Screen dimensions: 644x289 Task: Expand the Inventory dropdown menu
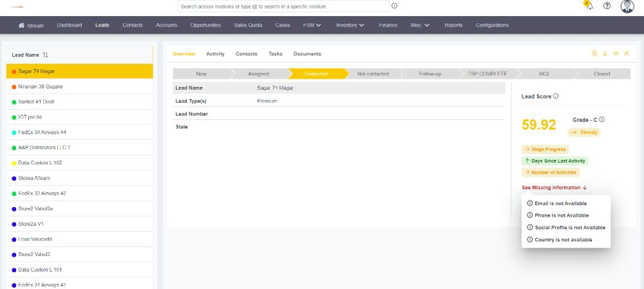350,25
